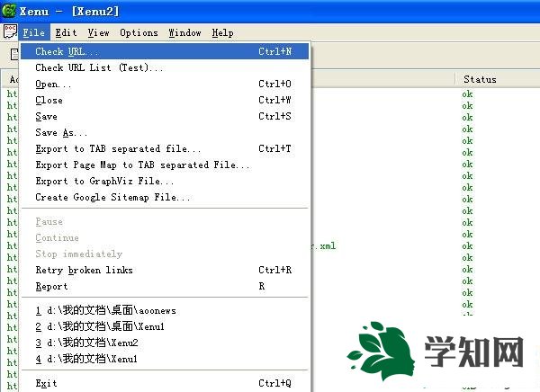Open the Options menu
The height and width of the screenshot is (392, 540).
click(x=139, y=32)
